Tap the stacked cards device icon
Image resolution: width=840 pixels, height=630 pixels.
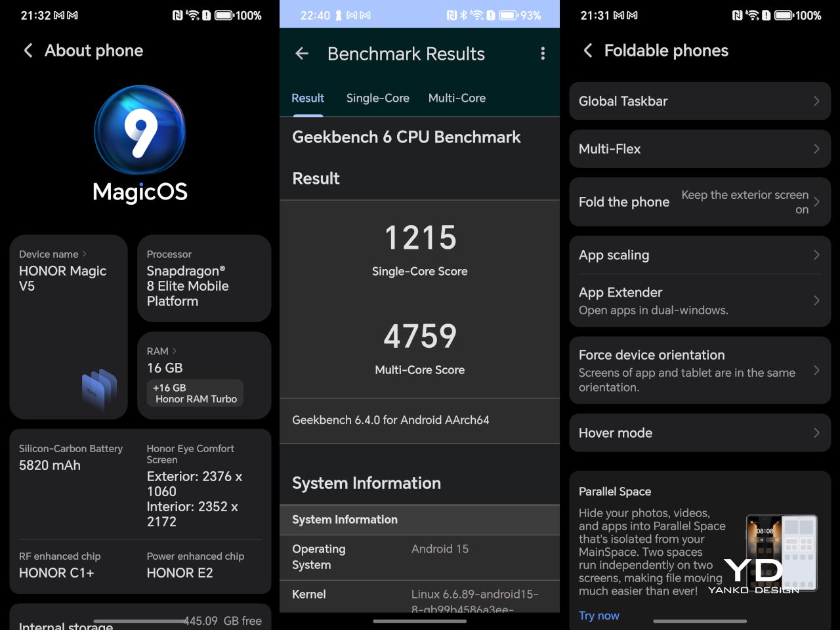point(99,389)
